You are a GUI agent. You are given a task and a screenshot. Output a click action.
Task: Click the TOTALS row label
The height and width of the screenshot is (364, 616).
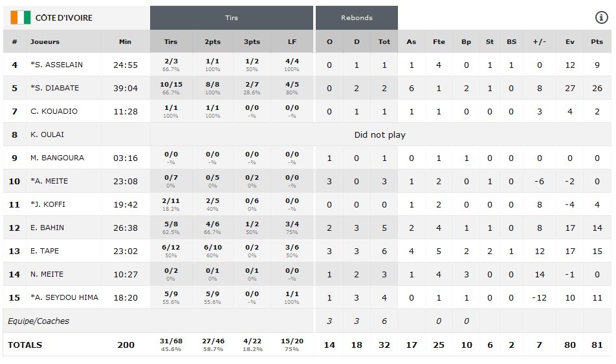click(25, 345)
